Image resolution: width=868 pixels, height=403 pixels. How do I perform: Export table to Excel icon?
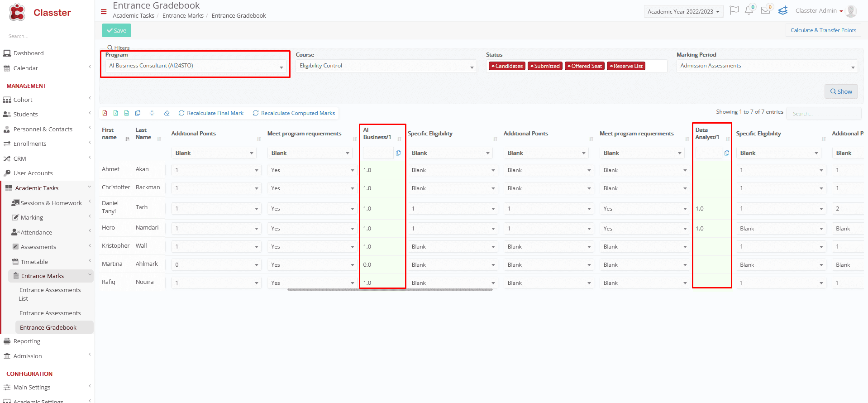[x=116, y=113]
